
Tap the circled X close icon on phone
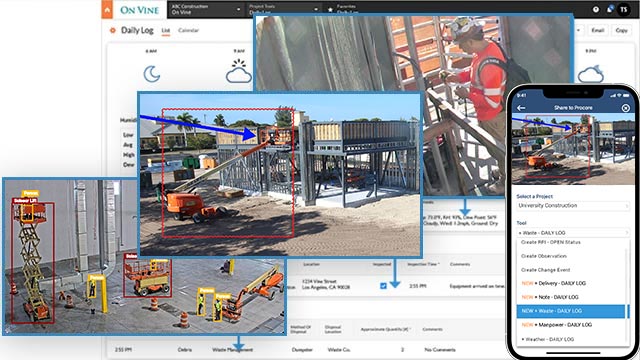626,108
